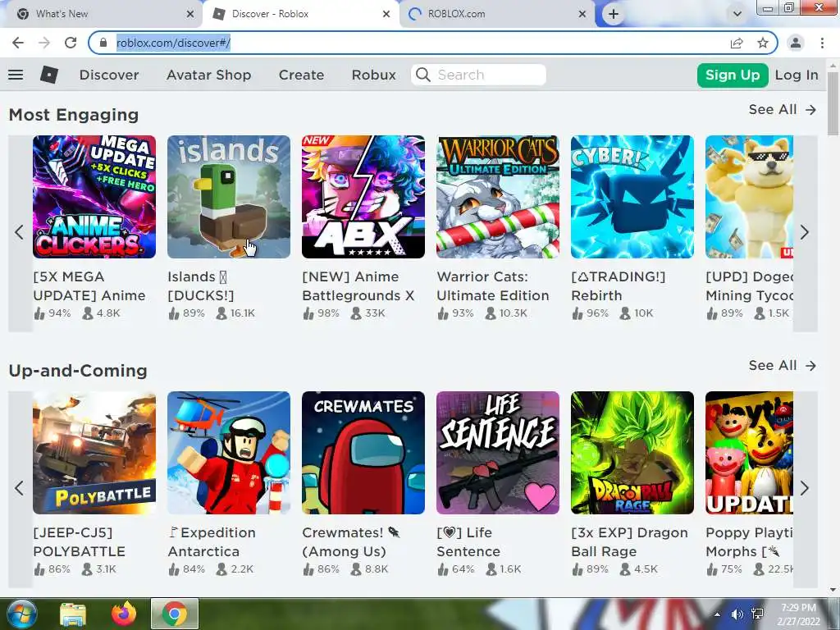Click the browser forward arrow

coord(44,43)
